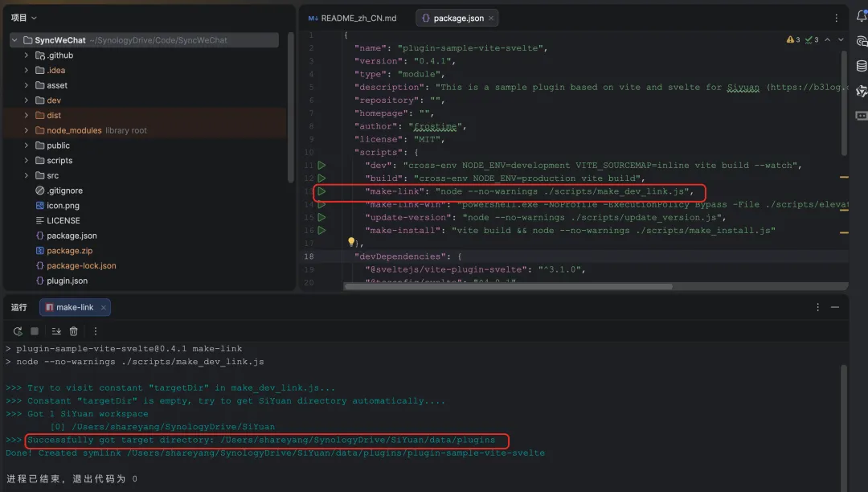Screen dimensions: 868x492
Task: Click the project tree vertical scrollbar
Action: (291, 108)
